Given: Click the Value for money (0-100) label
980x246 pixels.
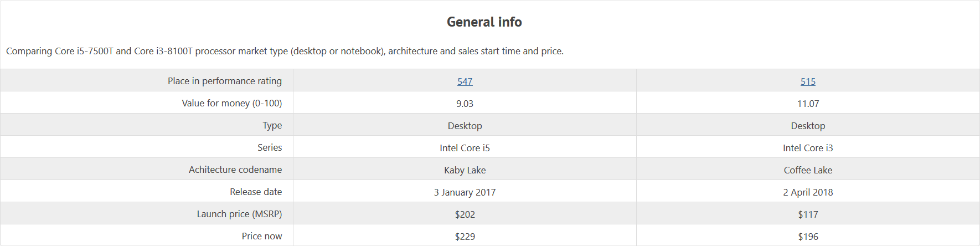Looking at the screenshot, I should click(x=232, y=103).
